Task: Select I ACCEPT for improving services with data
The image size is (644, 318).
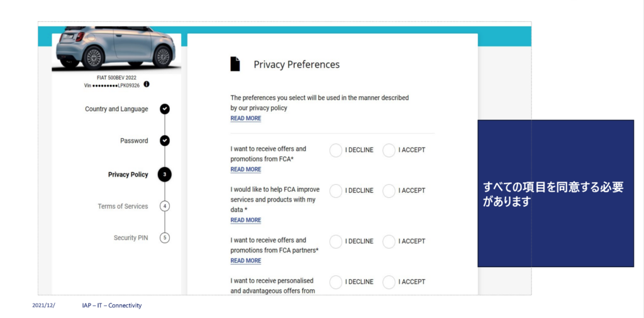Action: pos(389,191)
